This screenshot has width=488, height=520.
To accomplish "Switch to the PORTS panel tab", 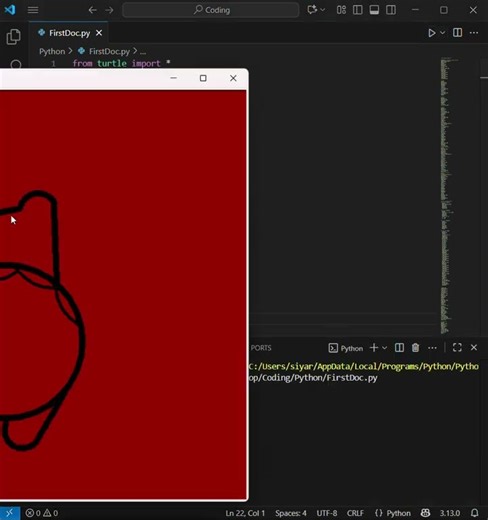I will pos(261,348).
